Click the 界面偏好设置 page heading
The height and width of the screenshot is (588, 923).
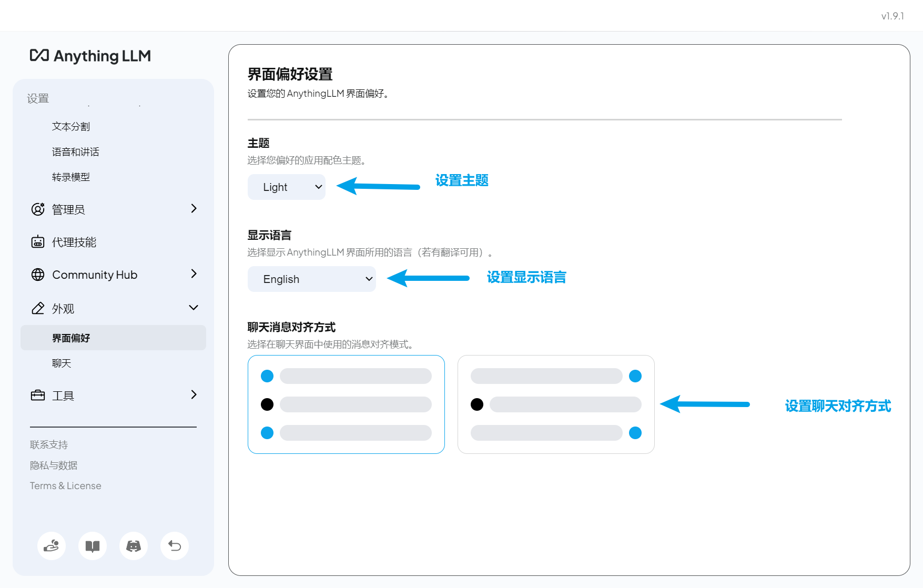(x=290, y=74)
